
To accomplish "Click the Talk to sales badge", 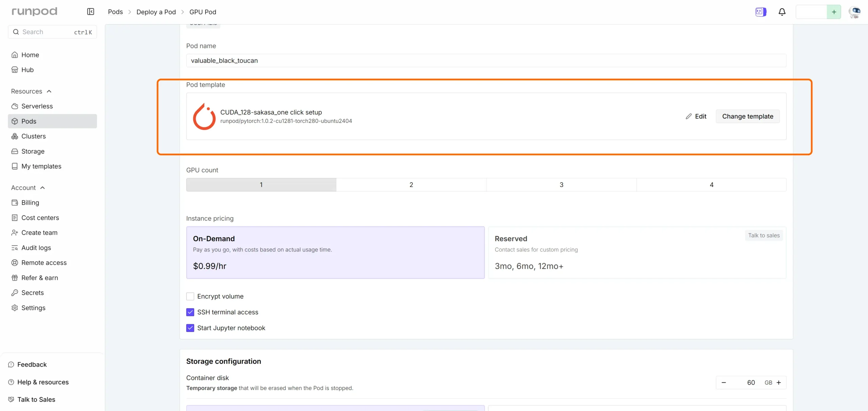I will pyautogui.click(x=764, y=235).
